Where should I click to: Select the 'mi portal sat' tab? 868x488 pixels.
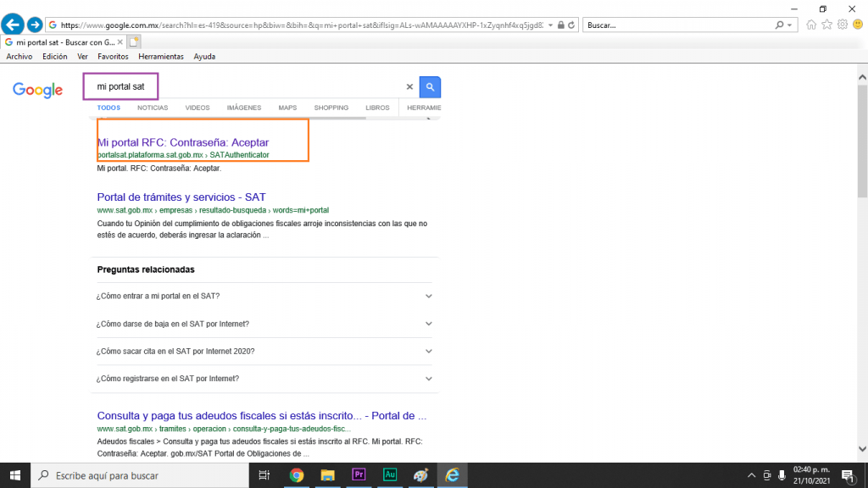[61, 42]
